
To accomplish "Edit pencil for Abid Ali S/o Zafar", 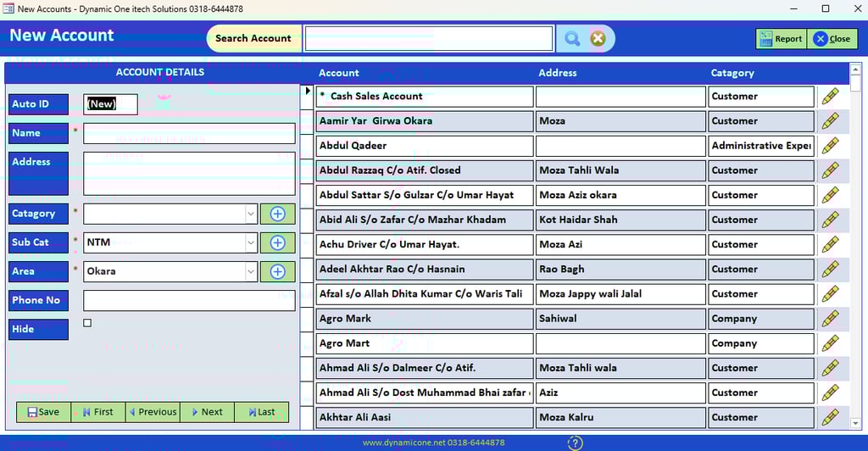I will pyautogui.click(x=831, y=220).
